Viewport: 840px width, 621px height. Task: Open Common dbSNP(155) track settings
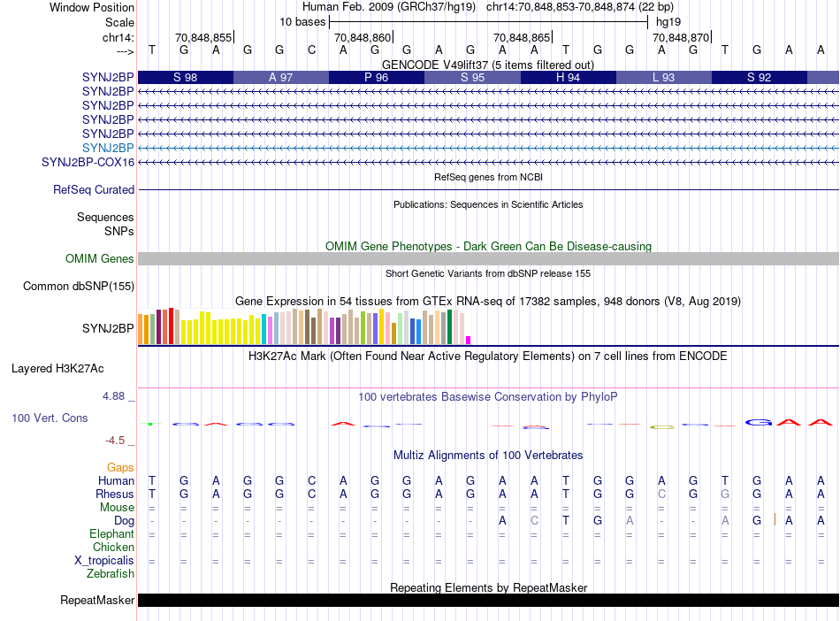click(x=79, y=286)
